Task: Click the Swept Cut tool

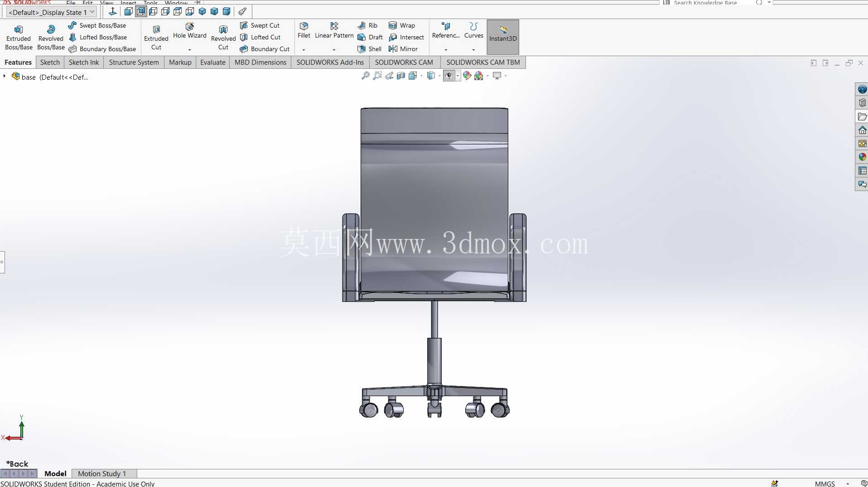Action: tap(260, 25)
